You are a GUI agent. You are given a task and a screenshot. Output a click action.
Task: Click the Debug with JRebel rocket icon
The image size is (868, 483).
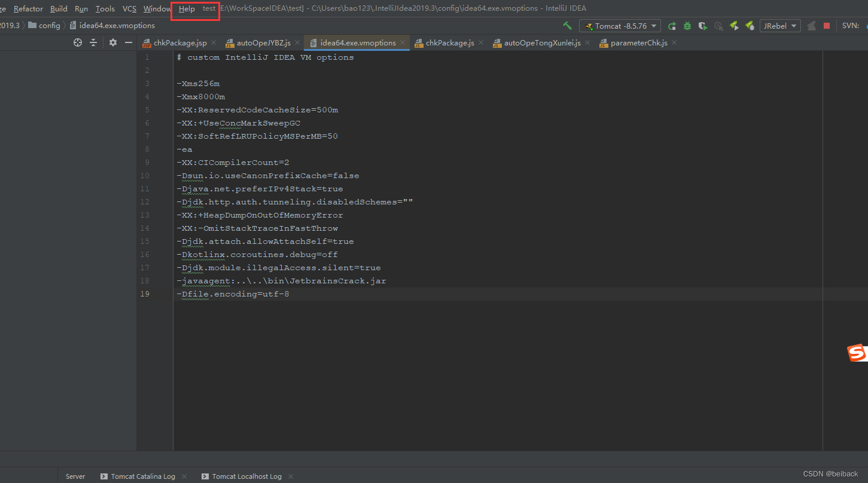pos(750,26)
